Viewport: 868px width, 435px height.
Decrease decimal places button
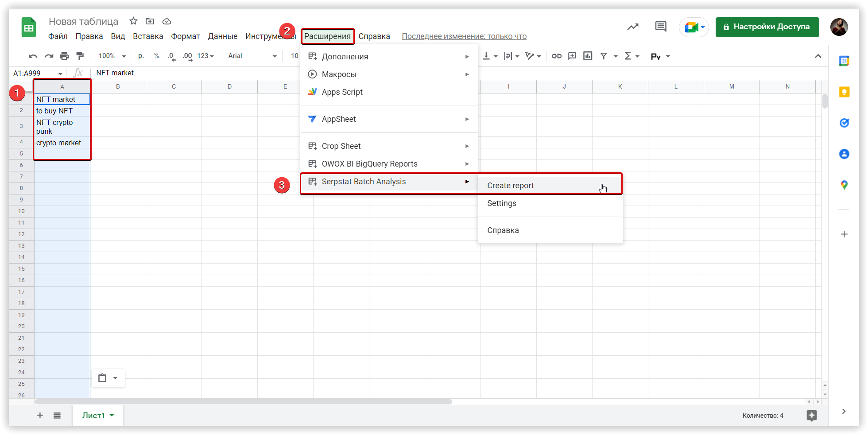[x=171, y=56]
